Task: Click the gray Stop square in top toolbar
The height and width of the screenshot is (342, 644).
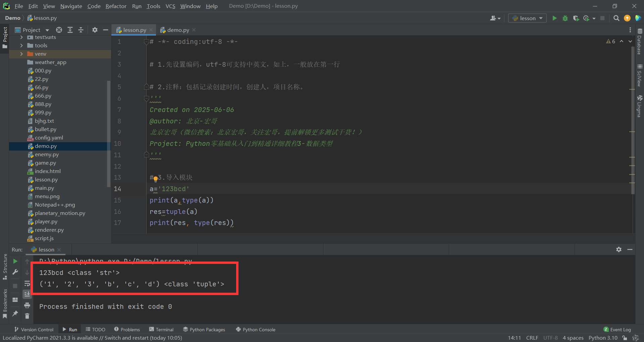Action: point(602,18)
